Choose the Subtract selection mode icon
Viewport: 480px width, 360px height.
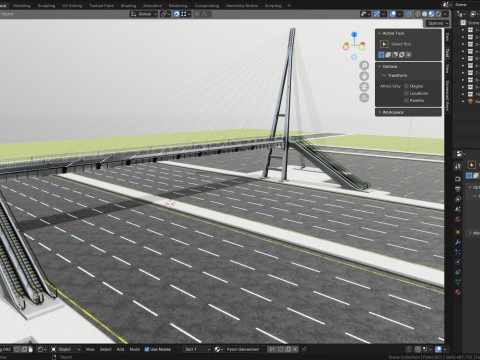tap(395, 55)
